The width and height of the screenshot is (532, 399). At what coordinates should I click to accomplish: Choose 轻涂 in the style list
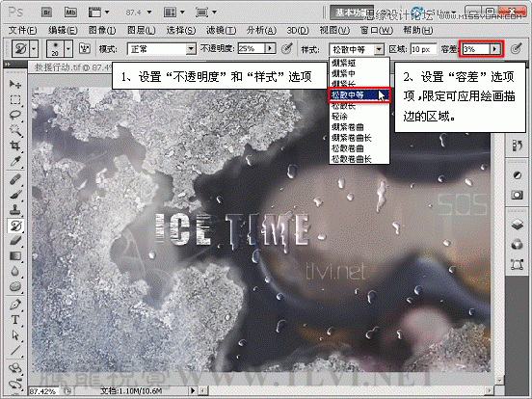pos(359,117)
